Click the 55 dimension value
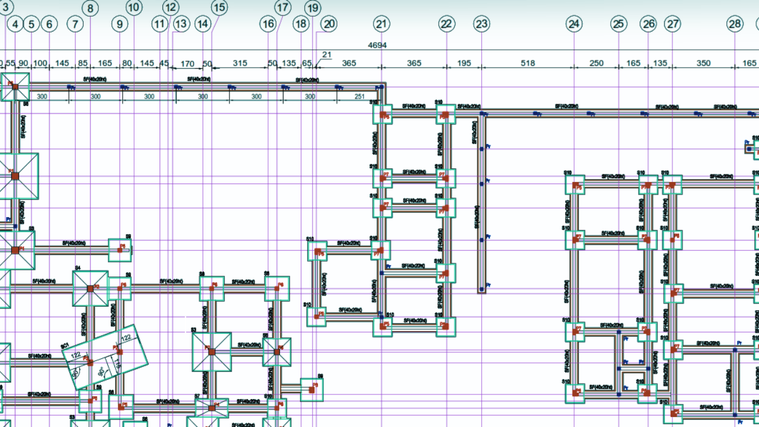Image resolution: width=759 pixels, height=427 pixels. coord(10,63)
